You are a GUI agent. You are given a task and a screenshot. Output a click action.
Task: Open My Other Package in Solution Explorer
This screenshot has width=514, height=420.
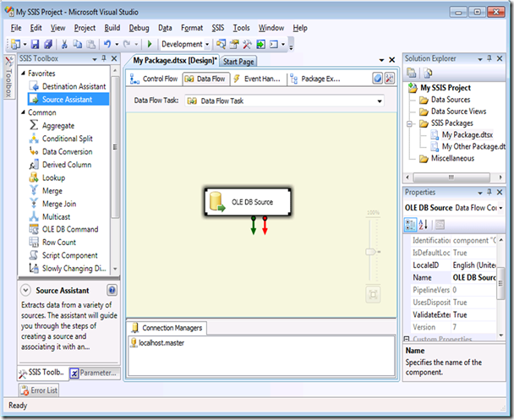click(468, 146)
